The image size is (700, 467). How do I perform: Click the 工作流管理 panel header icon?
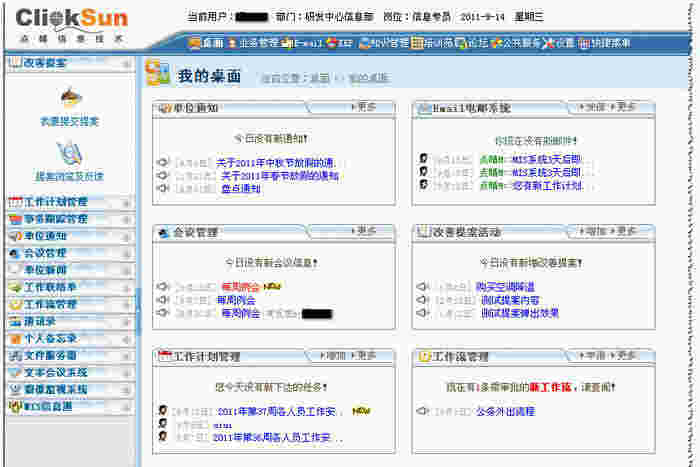click(423, 356)
